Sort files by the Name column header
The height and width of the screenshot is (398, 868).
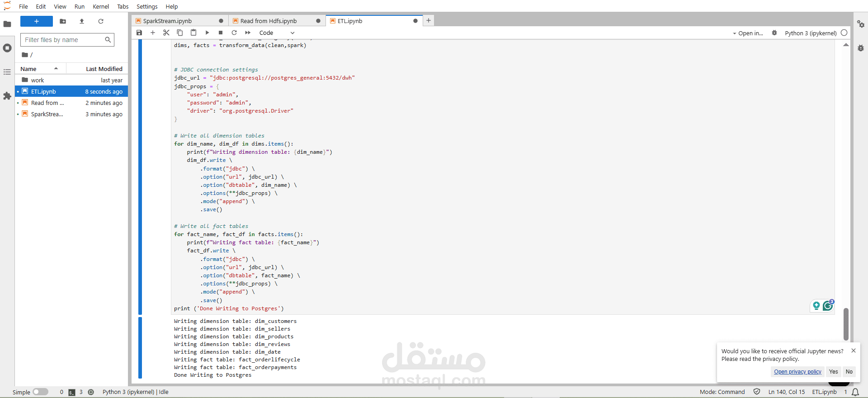(28, 69)
